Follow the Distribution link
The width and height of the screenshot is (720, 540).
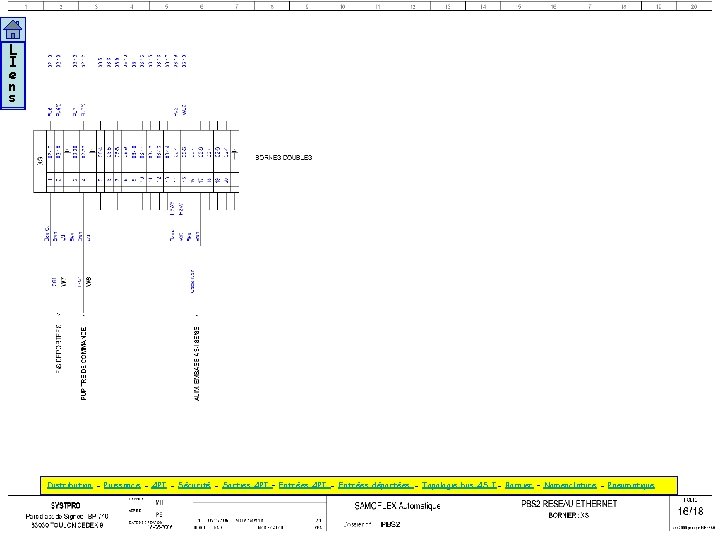(70, 485)
